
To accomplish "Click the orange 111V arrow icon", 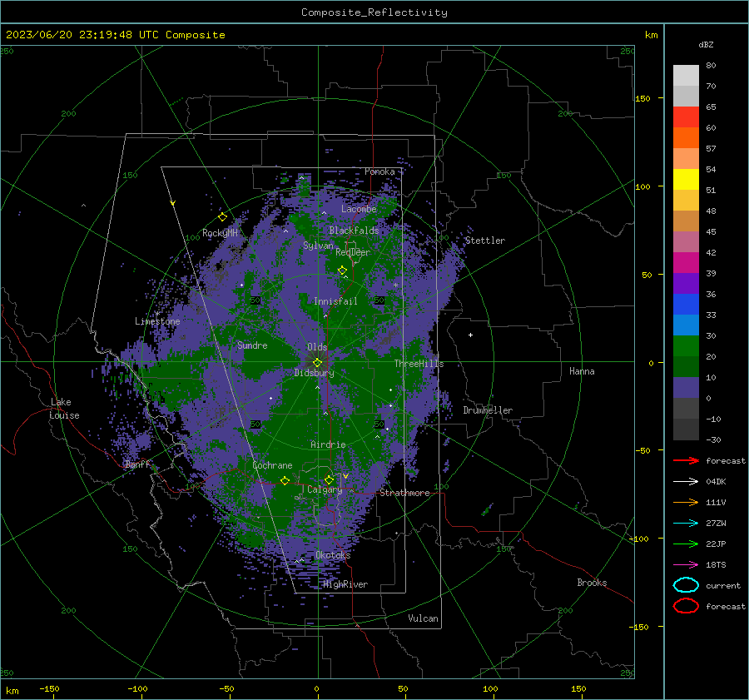I will [686, 502].
